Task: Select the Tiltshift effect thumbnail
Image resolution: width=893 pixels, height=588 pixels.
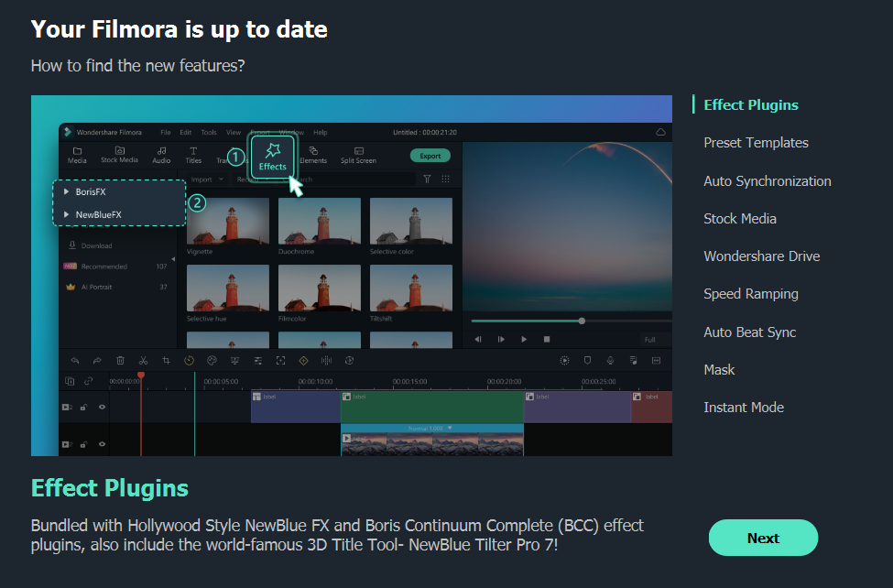Action: [x=411, y=288]
